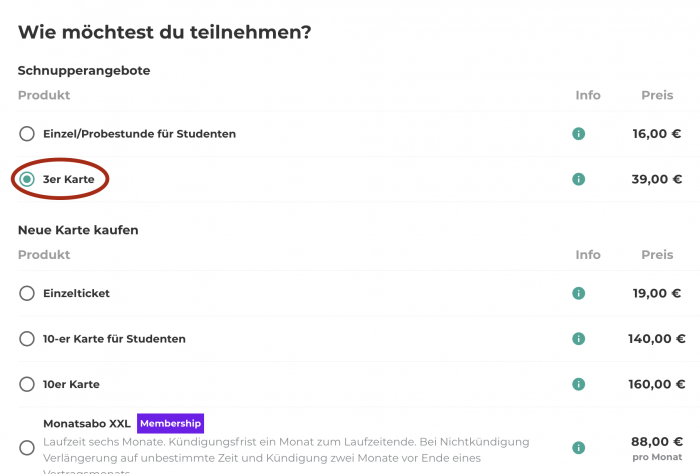Viewport: 700px width, 474px height.
Task: Click the Einzelticket product label
Action: click(x=76, y=293)
